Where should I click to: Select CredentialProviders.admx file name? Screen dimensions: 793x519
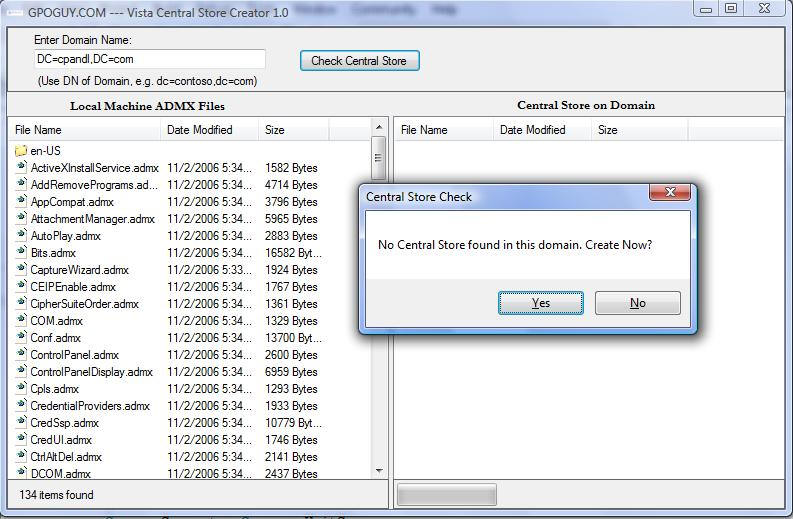tap(90, 406)
